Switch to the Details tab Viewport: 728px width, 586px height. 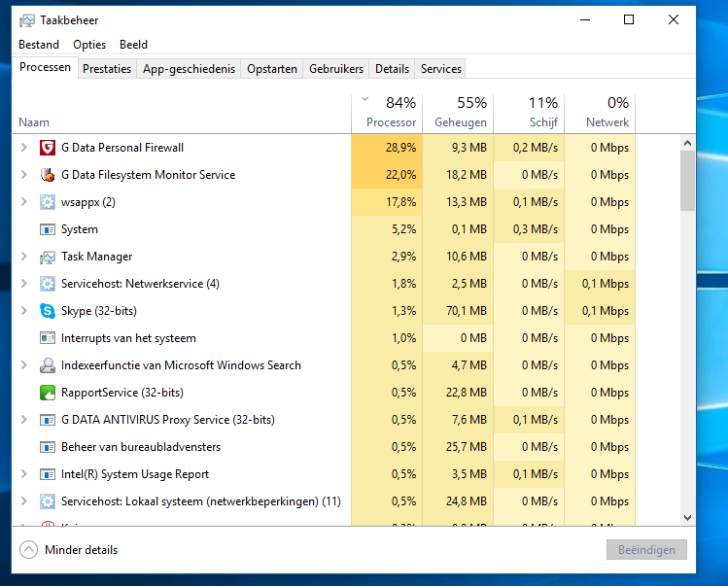[392, 69]
